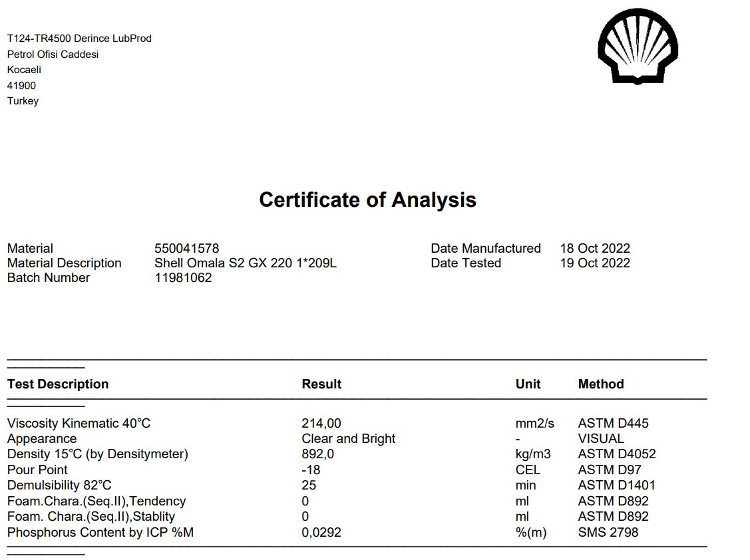
Task: Click the batch number 11981062
Action: (183, 278)
